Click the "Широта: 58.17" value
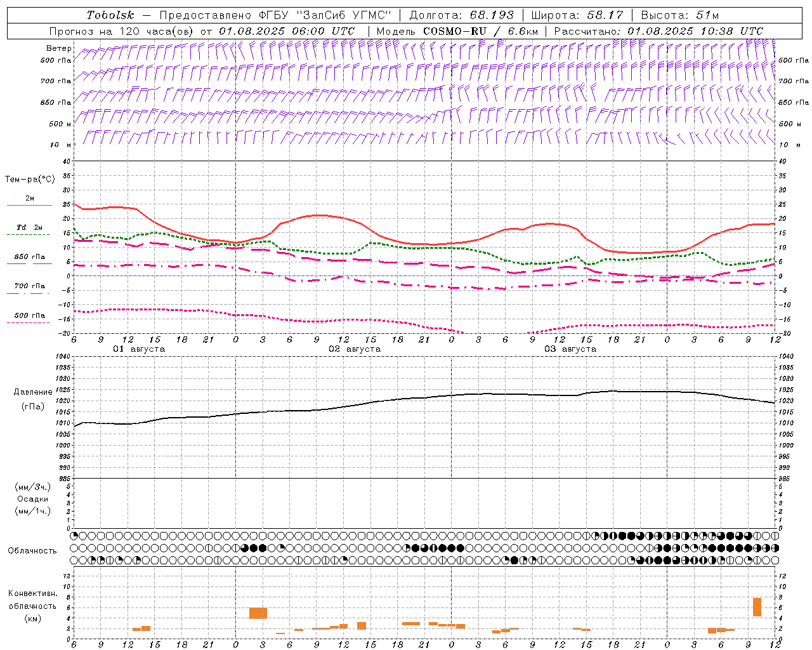 [577, 15]
